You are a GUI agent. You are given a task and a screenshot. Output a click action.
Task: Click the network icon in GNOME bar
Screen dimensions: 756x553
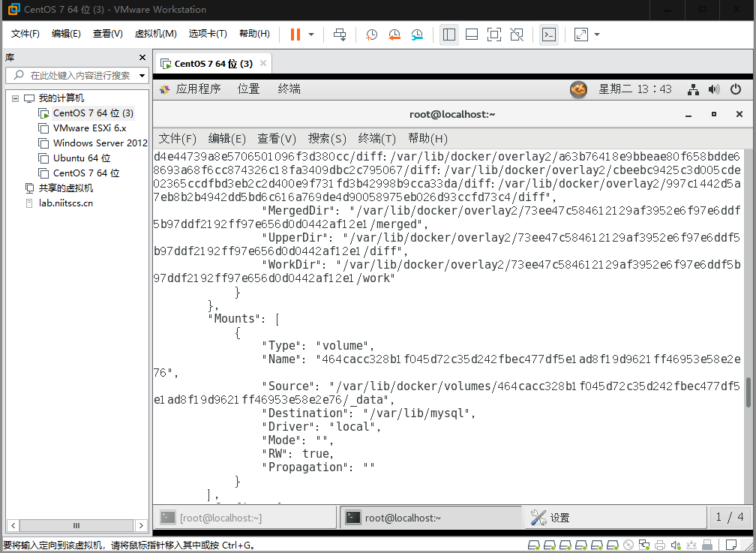pos(693,89)
